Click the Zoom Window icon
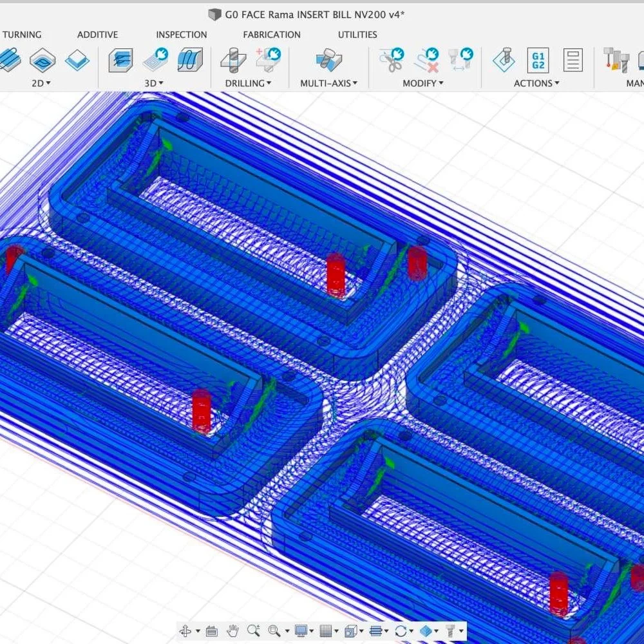The image size is (644, 644). click(x=274, y=631)
